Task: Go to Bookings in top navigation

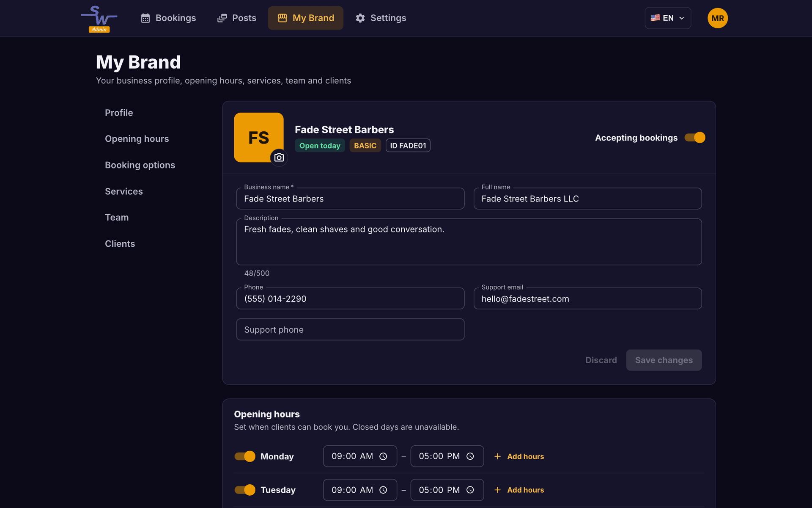Action: tap(168, 18)
